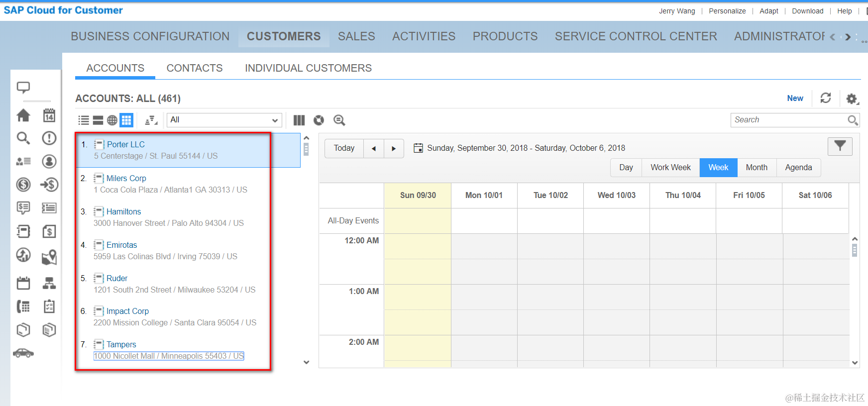Open the Porter LLC account link
The height and width of the screenshot is (406, 868).
coord(126,144)
